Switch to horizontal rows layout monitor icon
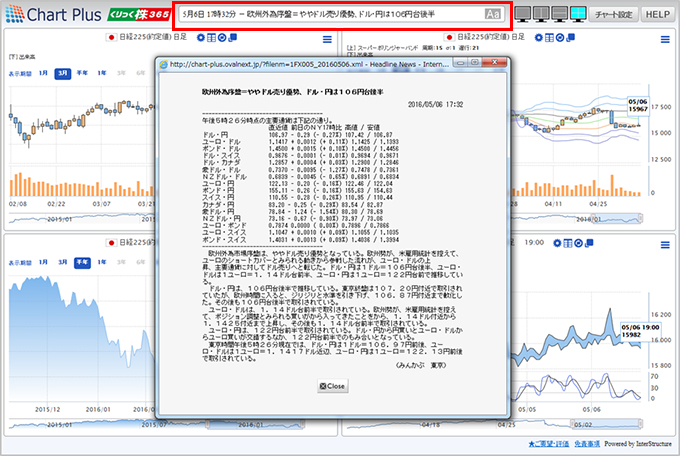The image size is (680, 456). pos(559,14)
